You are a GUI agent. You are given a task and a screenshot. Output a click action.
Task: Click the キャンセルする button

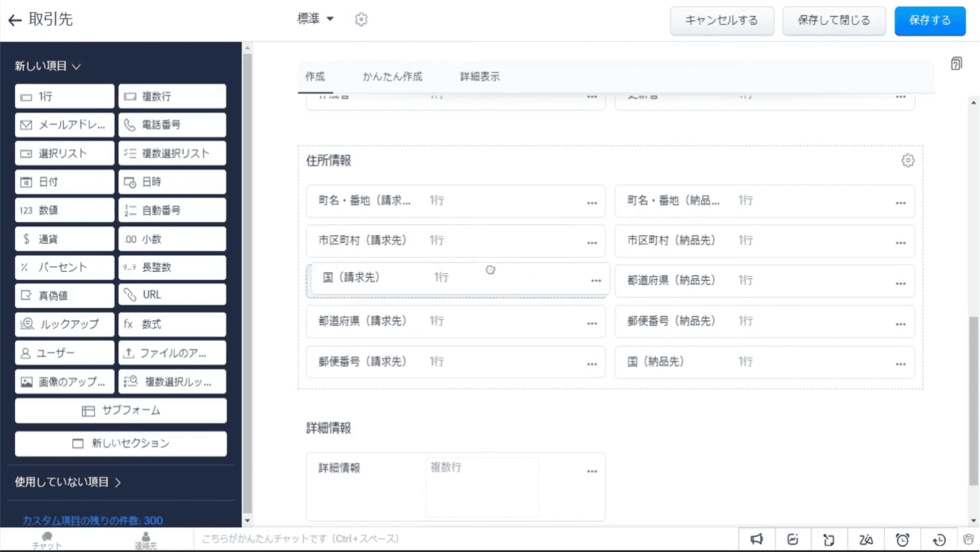[721, 21]
